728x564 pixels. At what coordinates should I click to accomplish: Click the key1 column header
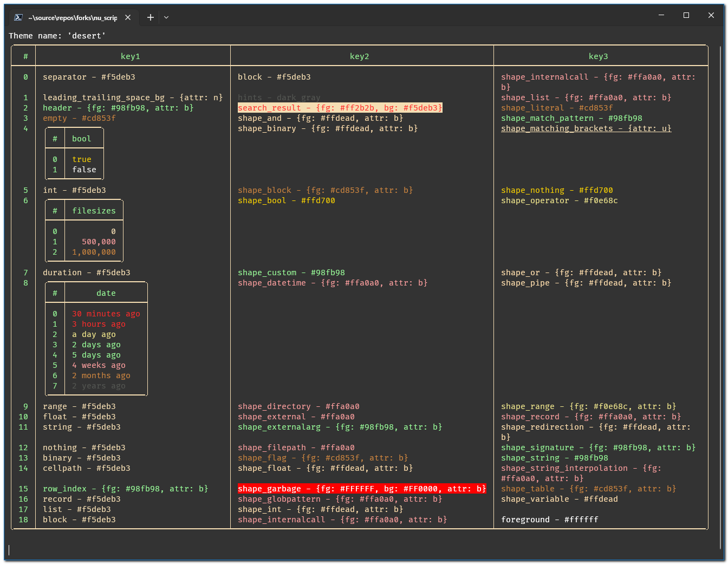(131, 56)
